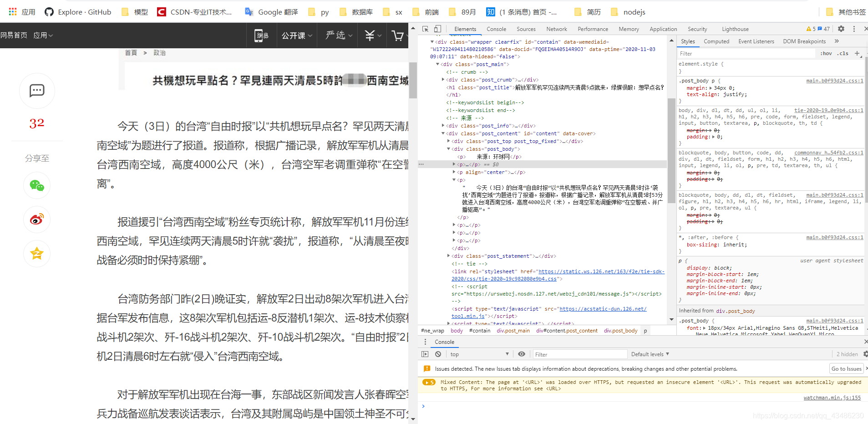Image resolution: width=868 pixels, height=424 pixels.
Task: Switch to the Memory tab
Action: (x=629, y=29)
